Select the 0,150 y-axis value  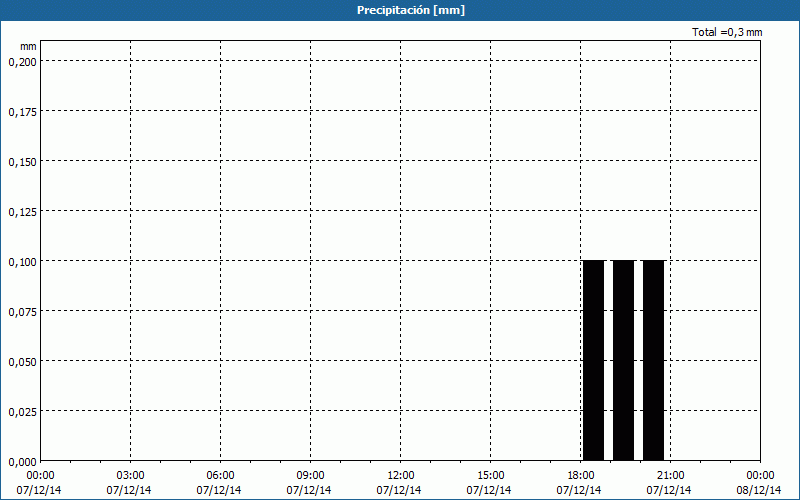(x=22, y=162)
